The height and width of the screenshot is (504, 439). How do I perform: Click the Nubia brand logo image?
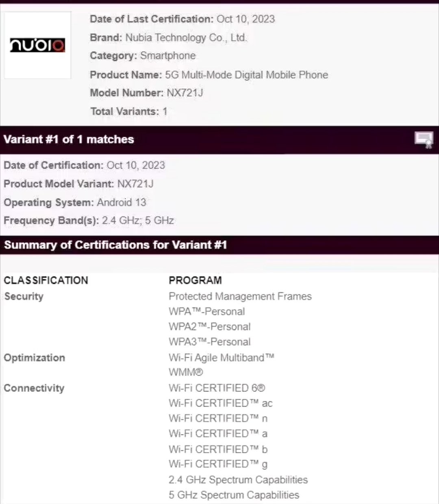click(37, 46)
